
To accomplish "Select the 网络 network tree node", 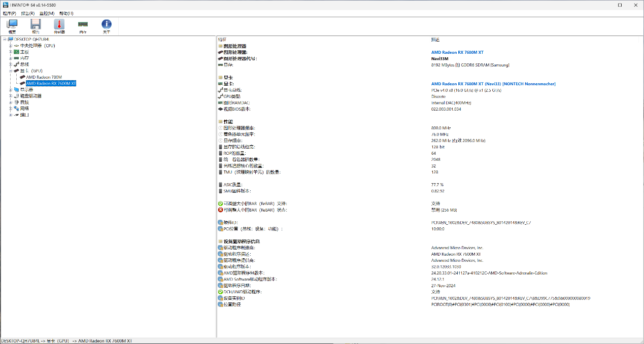I will (24, 109).
